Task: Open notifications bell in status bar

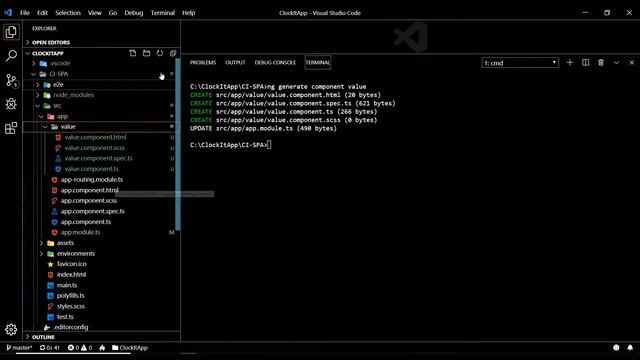Action: coord(630,348)
